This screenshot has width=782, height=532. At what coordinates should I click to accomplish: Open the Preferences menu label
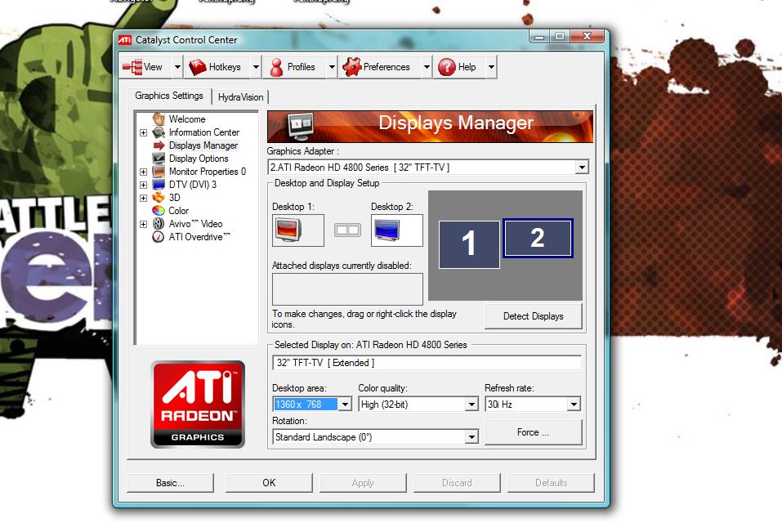(x=387, y=67)
